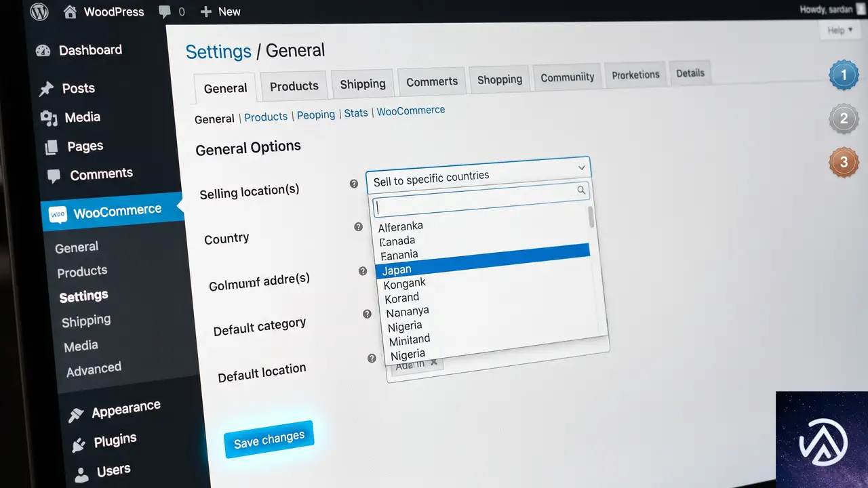Open Dashboard via its gauge icon
Viewport: 868px width, 488px height.
tap(43, 51)
